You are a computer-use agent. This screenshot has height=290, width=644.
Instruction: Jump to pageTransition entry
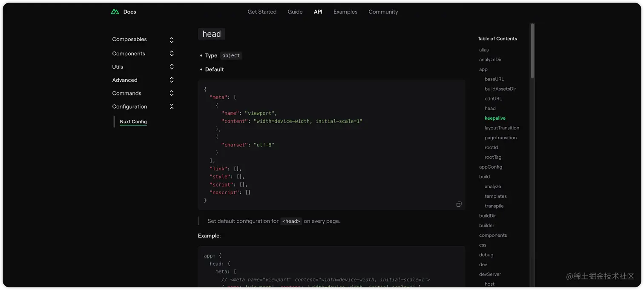coord(501,138)
